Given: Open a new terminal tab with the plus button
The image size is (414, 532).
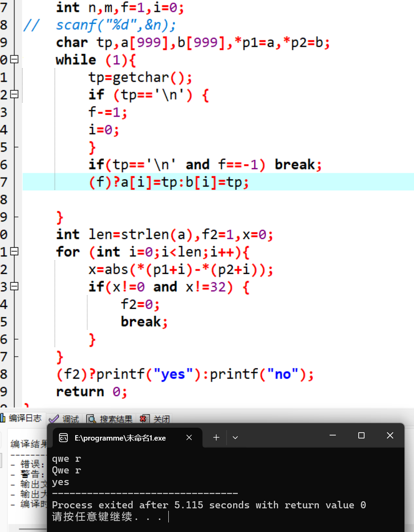Looking at the screenshot, I should pyautogui.click(x=216, y=438).
